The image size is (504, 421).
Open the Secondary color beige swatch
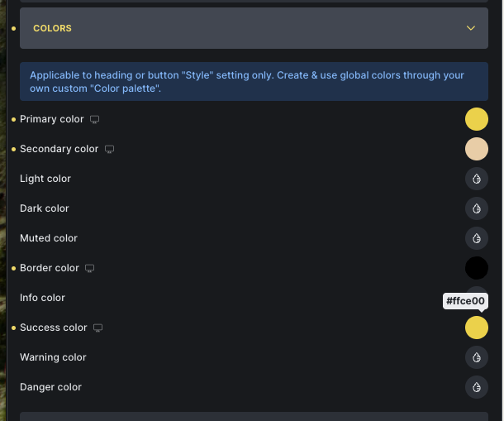tap(477, 149)
